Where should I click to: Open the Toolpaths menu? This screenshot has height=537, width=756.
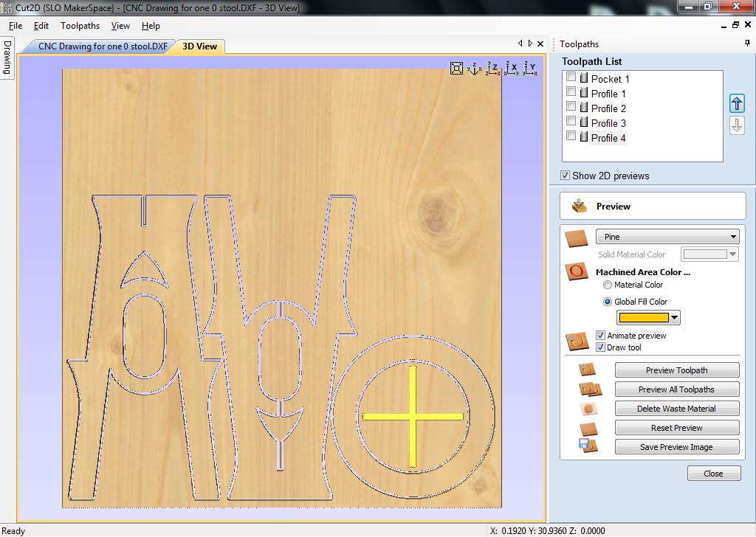click(x=80, y=25)
